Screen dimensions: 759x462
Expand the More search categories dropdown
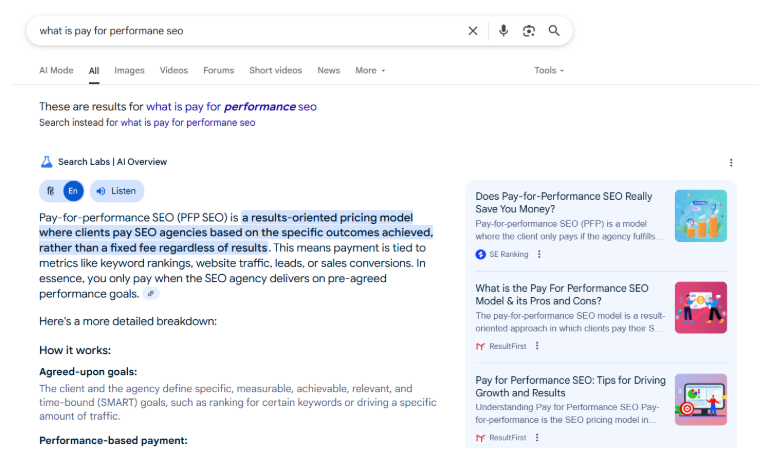pyautogui.click(x=370, y=71)
